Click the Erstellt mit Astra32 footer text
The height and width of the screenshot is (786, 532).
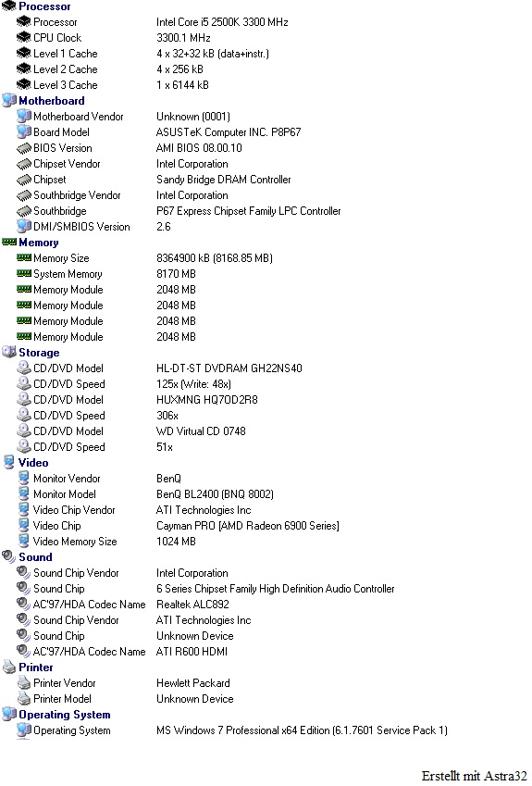tap(474, 776)
